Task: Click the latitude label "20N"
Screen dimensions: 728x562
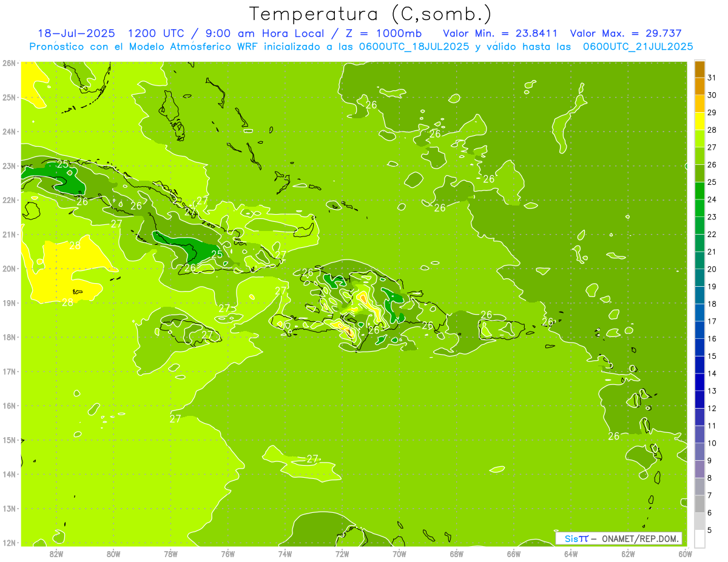Action: tap(8, 269)
